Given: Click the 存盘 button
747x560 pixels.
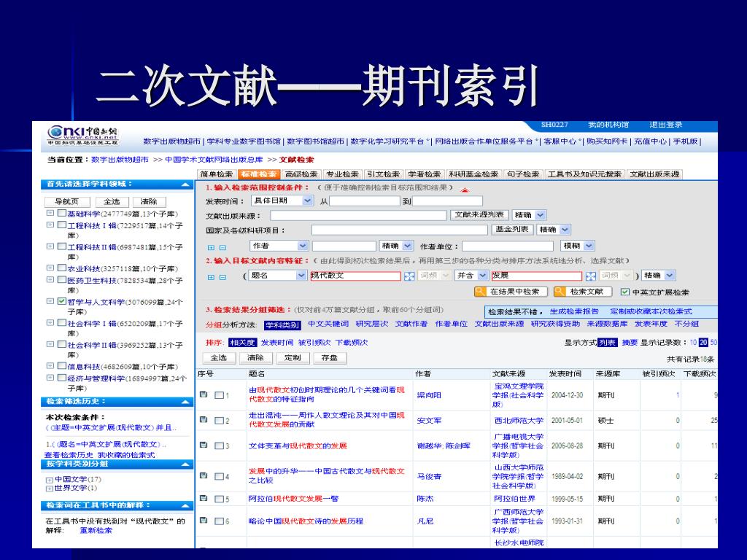Looking at the screenshot, I should pyautogui.click(x=330, y=357).
